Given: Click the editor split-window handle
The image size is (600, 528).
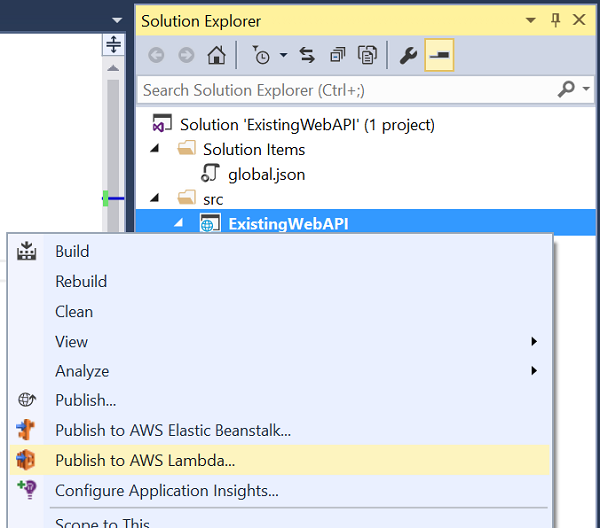Looking at the screenshot, I should [114, 44].
